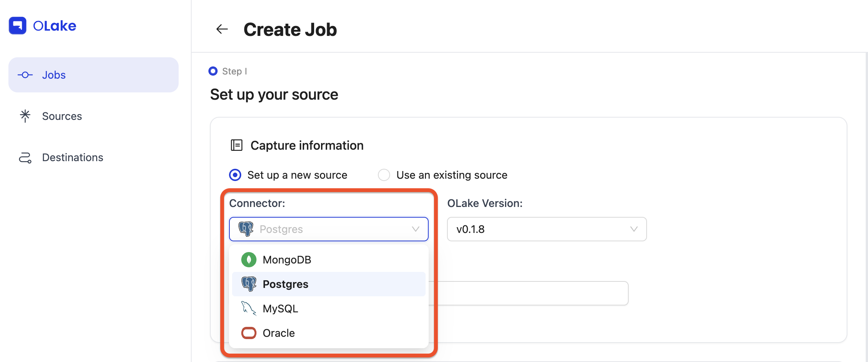Click the Destinations route icon
Screen dimensions: 868x362
click(25, 157)
